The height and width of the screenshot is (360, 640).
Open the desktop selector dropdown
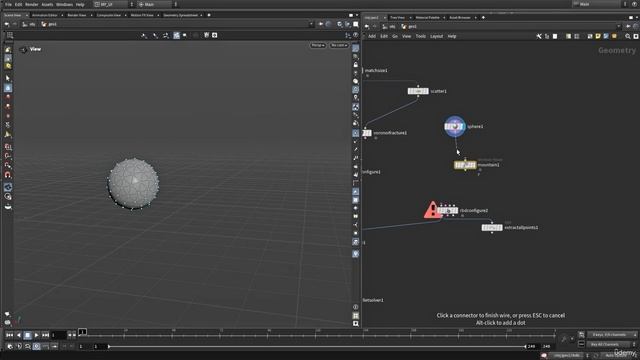(x=114, y=4)
